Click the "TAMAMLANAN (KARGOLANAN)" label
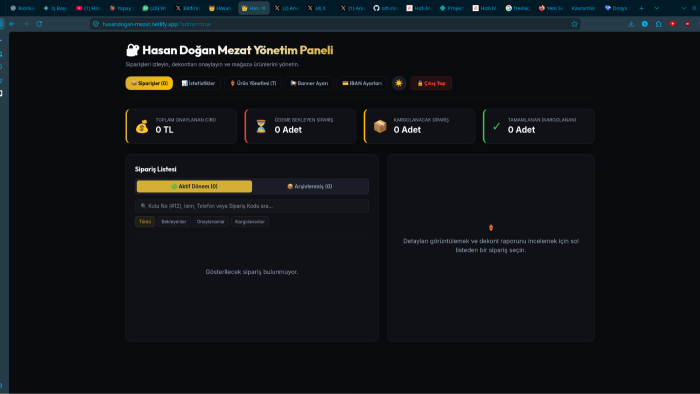Viewport: 700px width, 394px height. [x=542, y=120]
